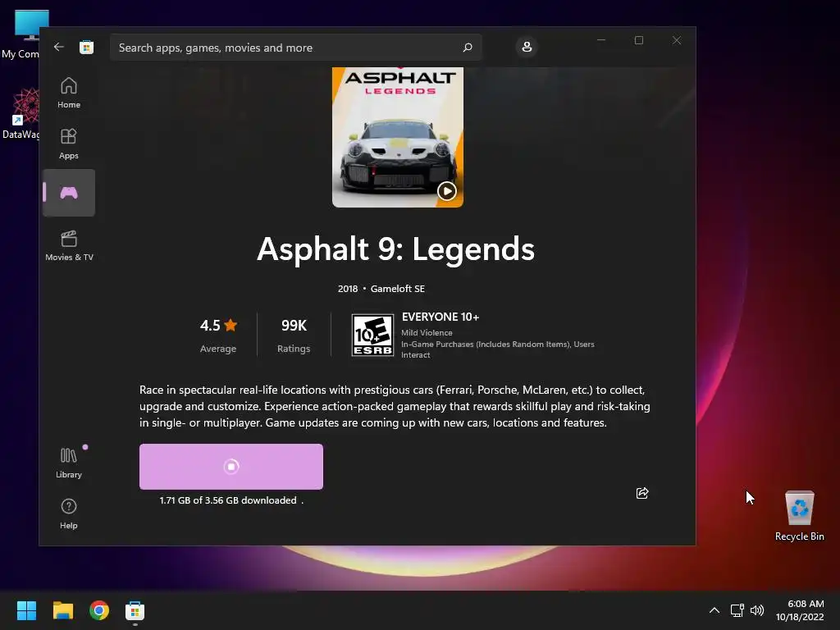
Task: Open Movies & TV in sidebar
Action: point(69,246)
